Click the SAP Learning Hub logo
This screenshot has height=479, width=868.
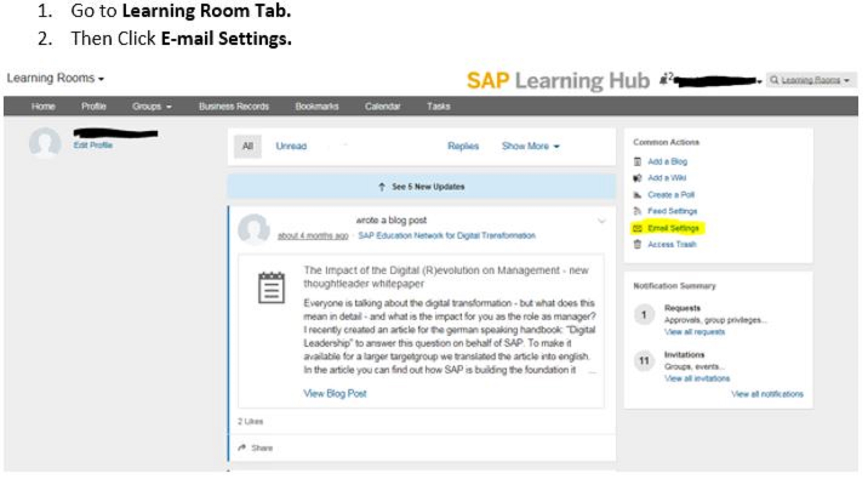(558, 81)
